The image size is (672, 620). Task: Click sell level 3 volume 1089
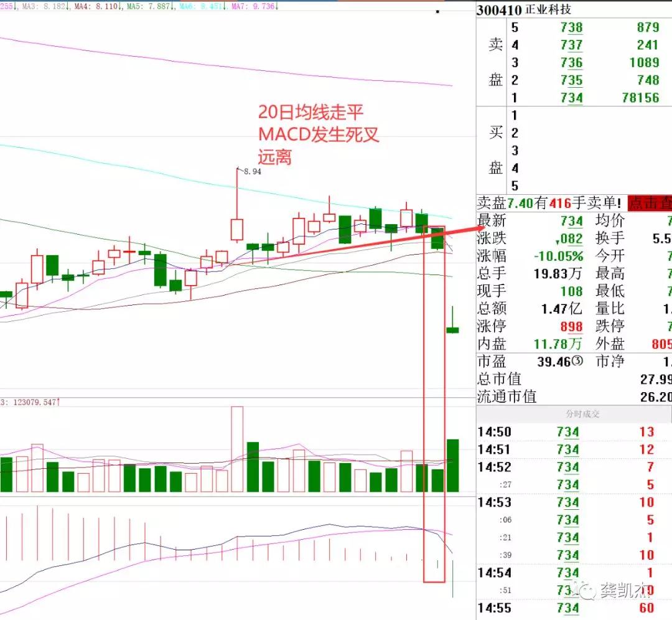click(644, 63)
